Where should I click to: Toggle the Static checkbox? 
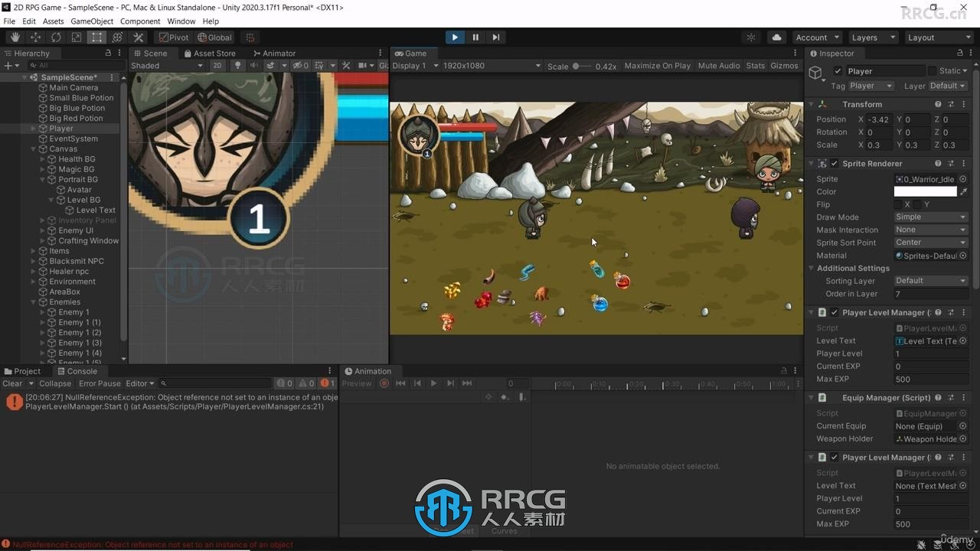[932, 71]
